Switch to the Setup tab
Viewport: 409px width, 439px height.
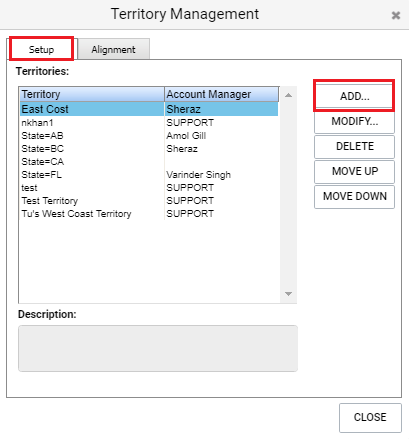pyautogui.click(x=42, y=49)
